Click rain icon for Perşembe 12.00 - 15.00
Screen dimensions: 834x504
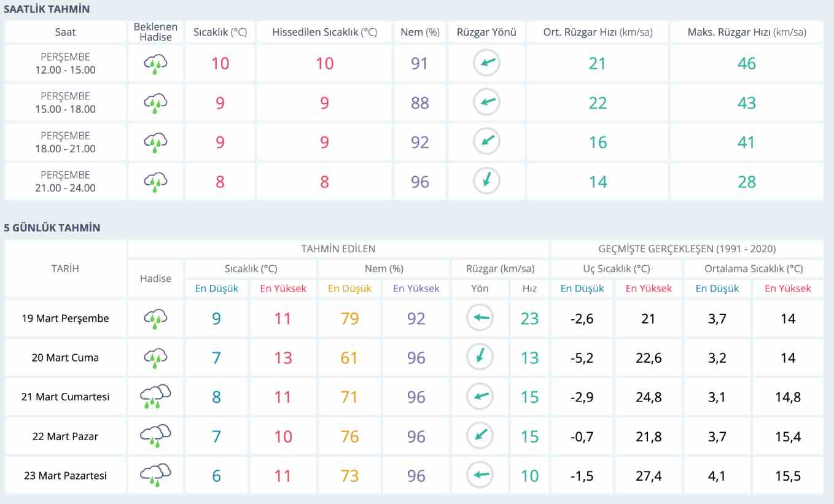[x=155, y=63]
